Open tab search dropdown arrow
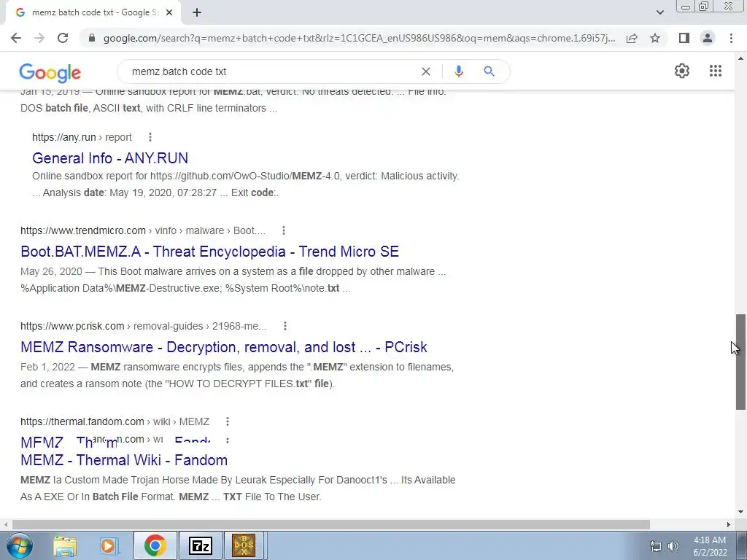Image resolution: width=747 pixels, height=560 pixels. coord(659,12)
